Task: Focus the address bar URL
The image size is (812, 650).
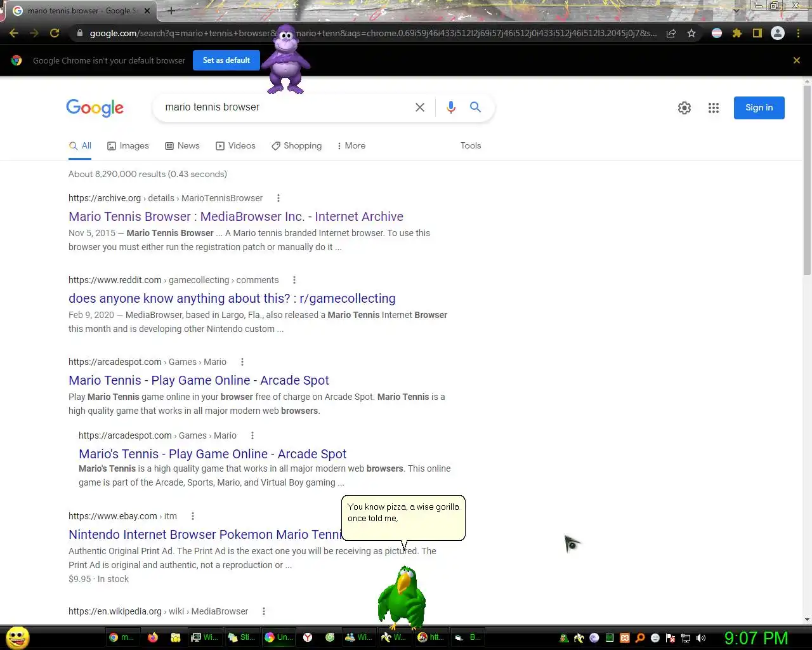Action: 373,33
